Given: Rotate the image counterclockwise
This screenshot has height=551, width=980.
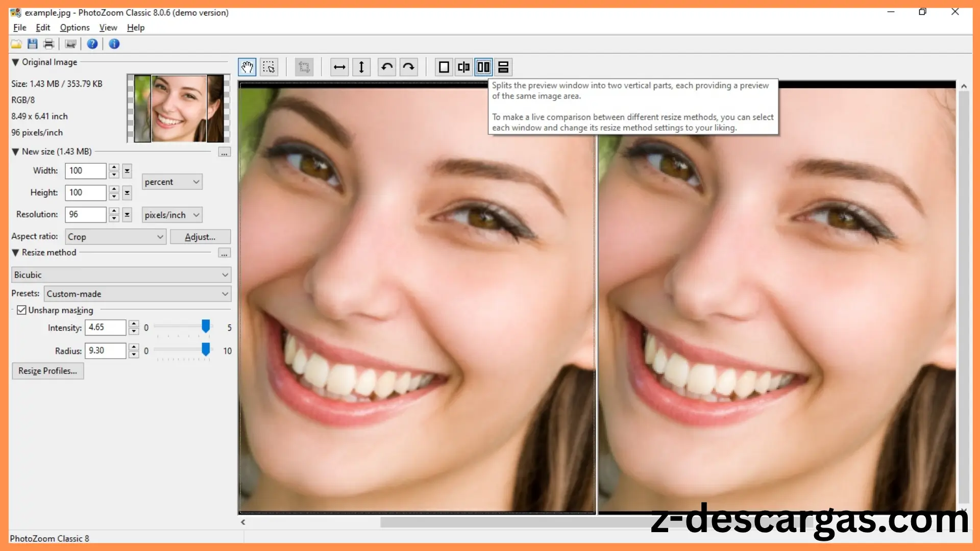Looking at the screenshot, I should tap(387, 67).
